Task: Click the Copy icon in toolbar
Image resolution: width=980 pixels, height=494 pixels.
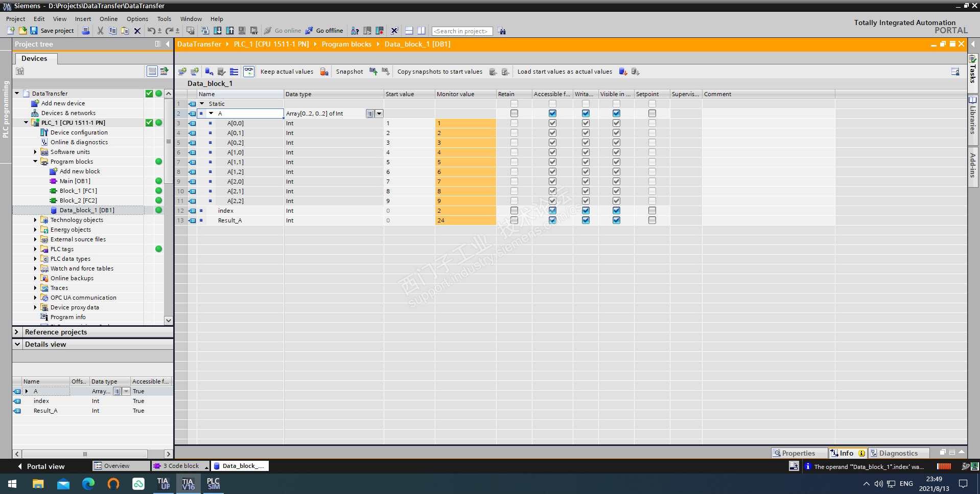Action: click(x=112, y=31)
